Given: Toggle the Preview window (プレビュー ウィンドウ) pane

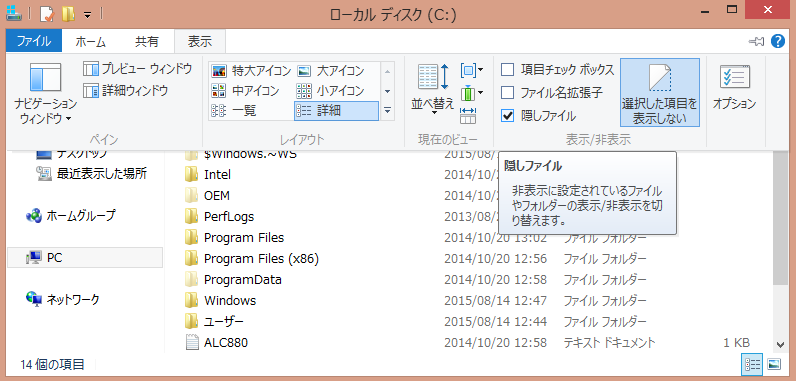Looking at the screenshot, I should tap(138, 69).
